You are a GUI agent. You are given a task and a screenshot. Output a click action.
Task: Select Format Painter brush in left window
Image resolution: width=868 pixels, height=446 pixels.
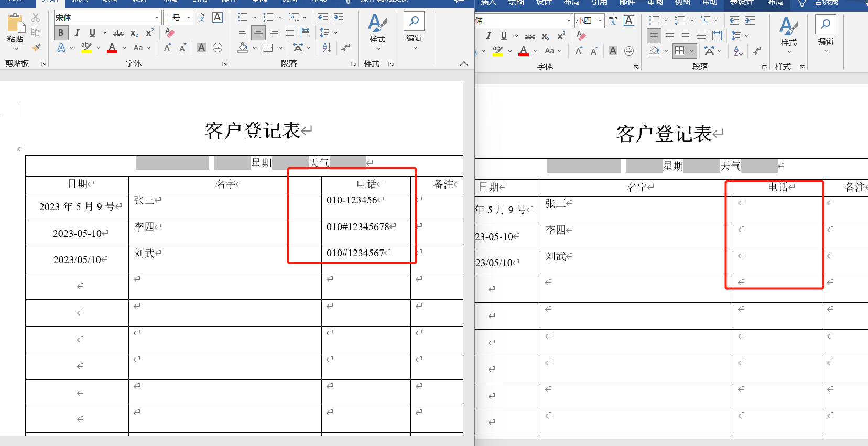point(36,47)
